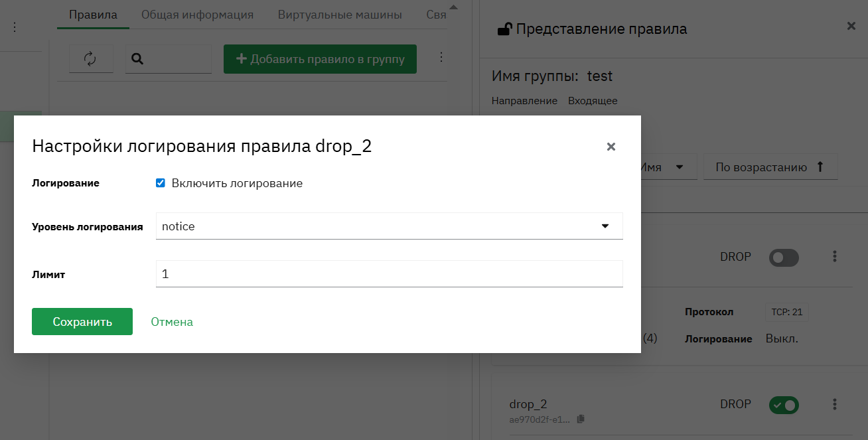Switch to the Виртуальные машины tab
The image size is (868, 440).
[x=340, y=15]
